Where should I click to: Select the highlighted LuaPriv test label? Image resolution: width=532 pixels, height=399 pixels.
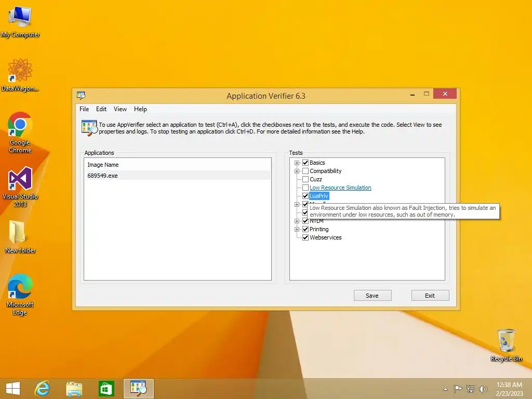pos(319,196)
